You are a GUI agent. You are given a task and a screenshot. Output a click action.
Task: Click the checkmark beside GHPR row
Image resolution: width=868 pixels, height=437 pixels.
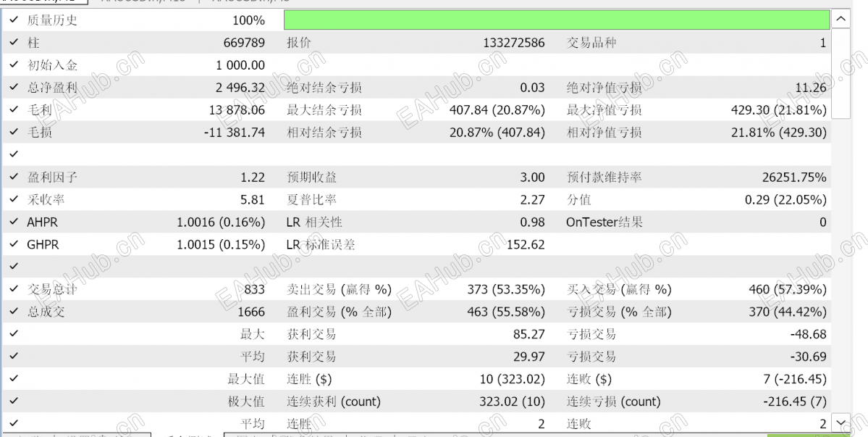[x=14, y=244]
